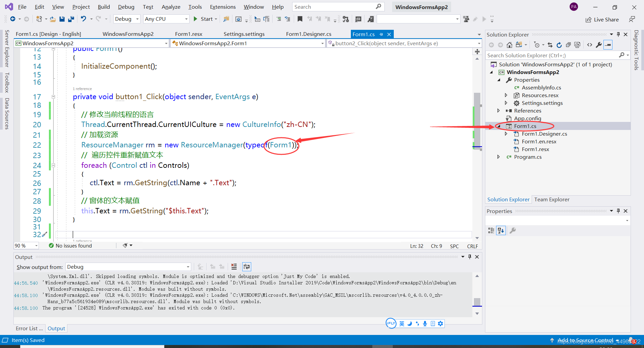
Task: Open the Properties wrench icon in Solution Explorer
Action: click(x=599, y=45)
